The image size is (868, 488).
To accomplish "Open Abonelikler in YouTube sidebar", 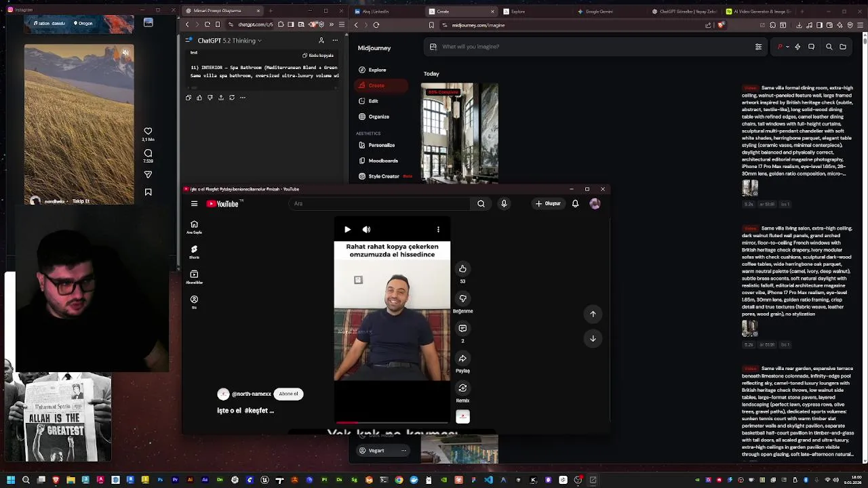I will (x=194, y=277).
